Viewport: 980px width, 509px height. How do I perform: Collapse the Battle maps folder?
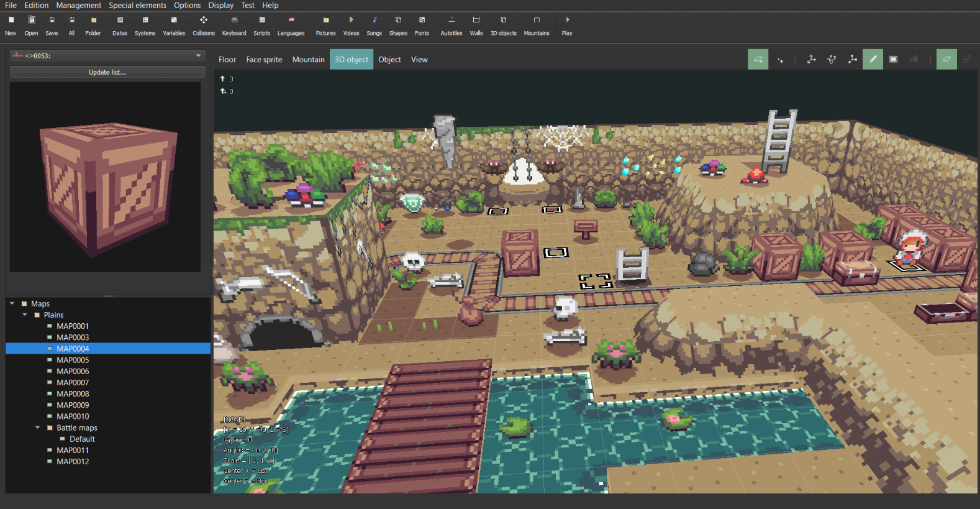[37, 428]
